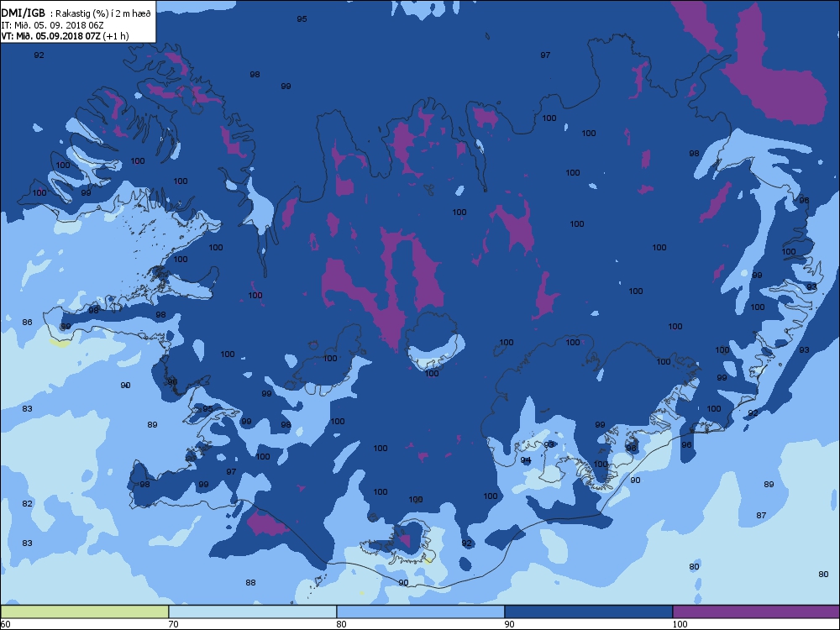Click the '70' legend scale label
Image resolution: width=840 pixels, height=630 pixels.
click(x=173, y=624)
